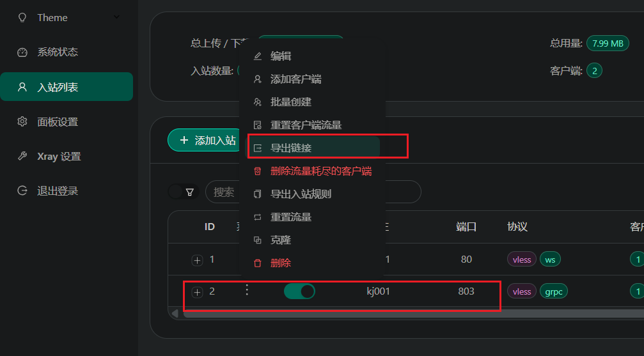644x356 pixels.
Task: Click the three-dot menu for row 2
Action: click(247, 290)
